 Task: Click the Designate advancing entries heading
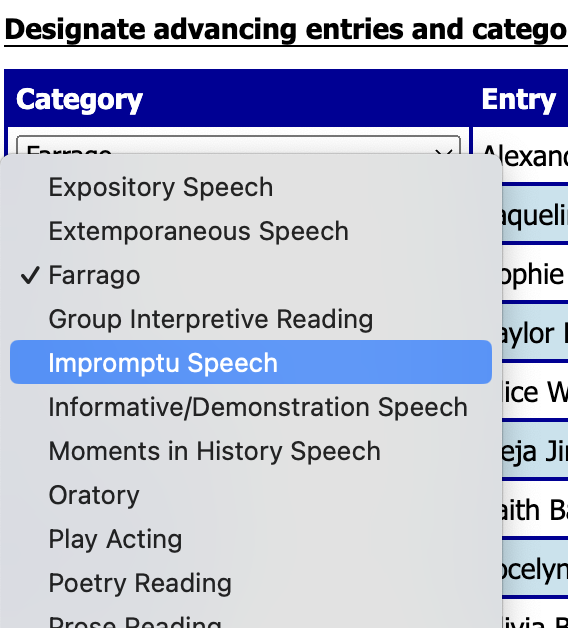(286, 30)
